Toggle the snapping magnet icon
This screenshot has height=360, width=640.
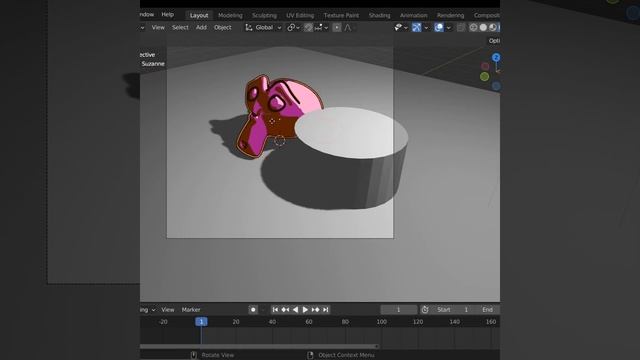[x=308, y=27]
